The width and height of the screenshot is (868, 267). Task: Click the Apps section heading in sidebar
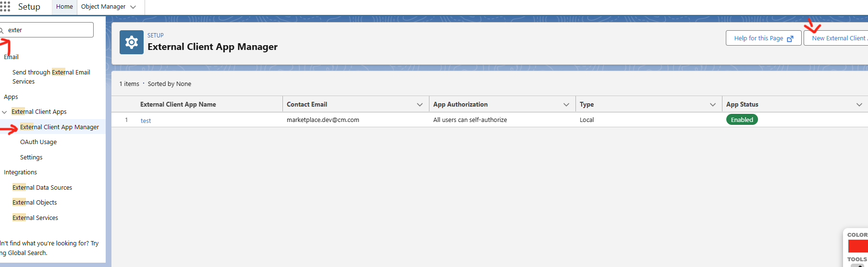[11, 97]
